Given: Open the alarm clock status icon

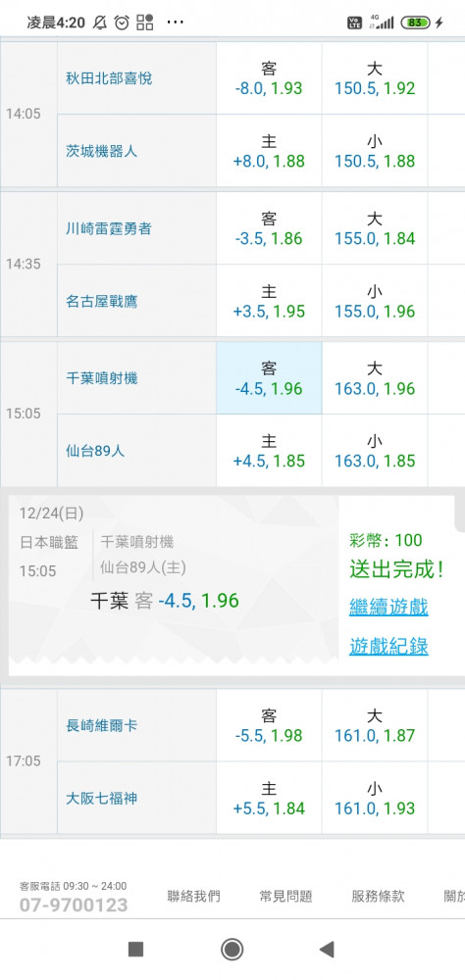Looking at the screenshot, I should coord(122,24).
